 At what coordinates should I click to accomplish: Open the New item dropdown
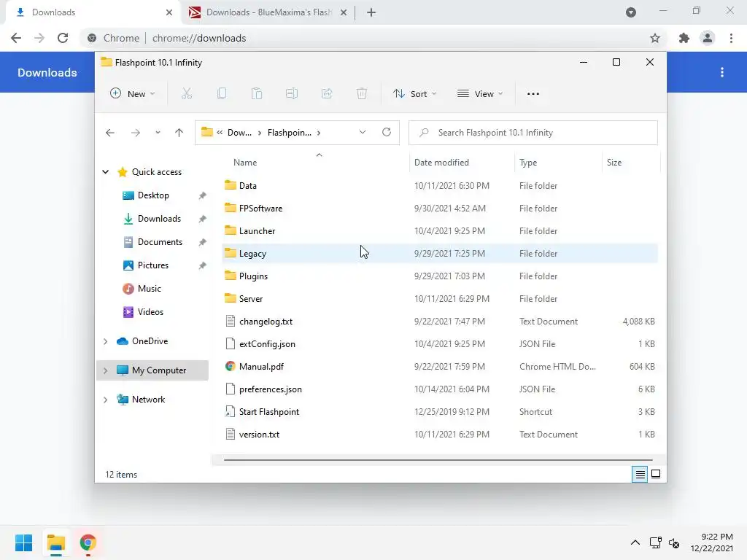click(x=133, y=94)
